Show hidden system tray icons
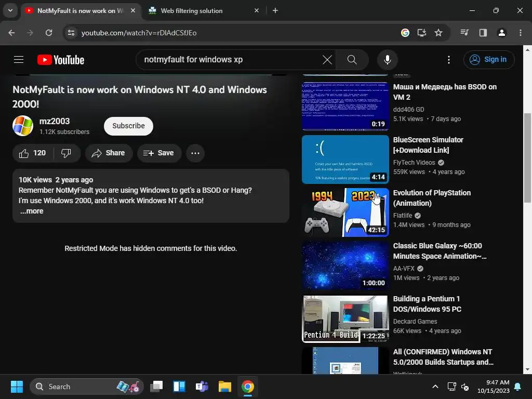The height and width of the screenshot is (399, 532). pyautogui.click(x=435, y=387)
